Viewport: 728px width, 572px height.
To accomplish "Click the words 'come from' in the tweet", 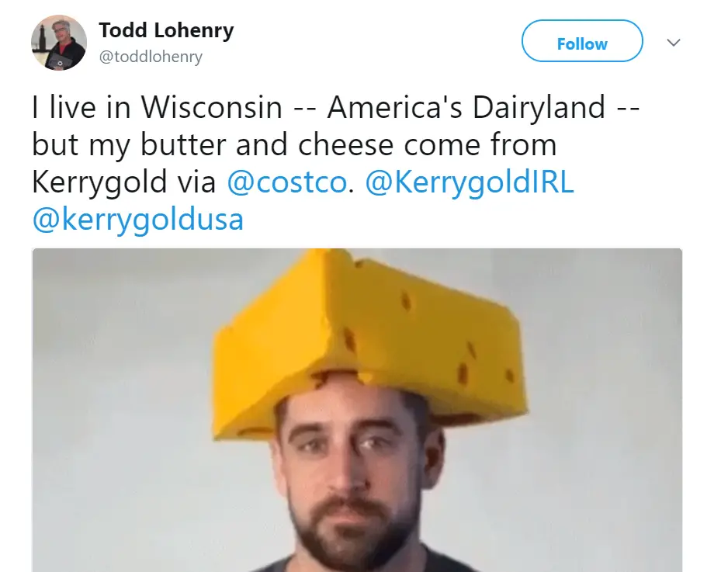I will pyautogui.click(x=480, y=144).
